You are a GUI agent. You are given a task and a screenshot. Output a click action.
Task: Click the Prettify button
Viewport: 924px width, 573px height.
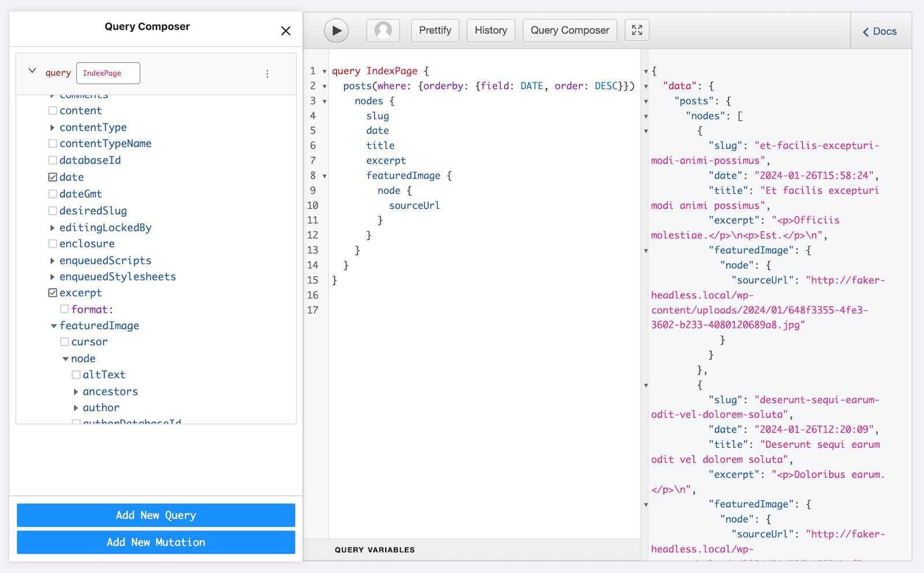(435, 31)
